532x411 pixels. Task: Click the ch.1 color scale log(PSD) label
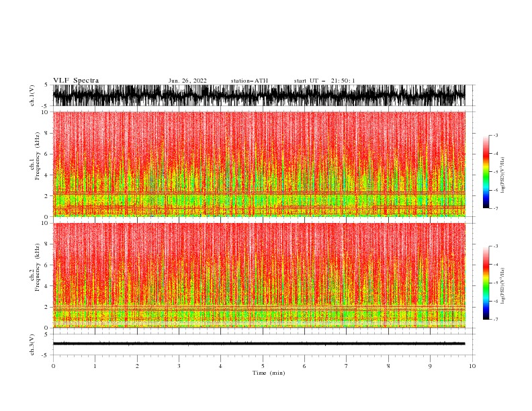coord(503,175)
